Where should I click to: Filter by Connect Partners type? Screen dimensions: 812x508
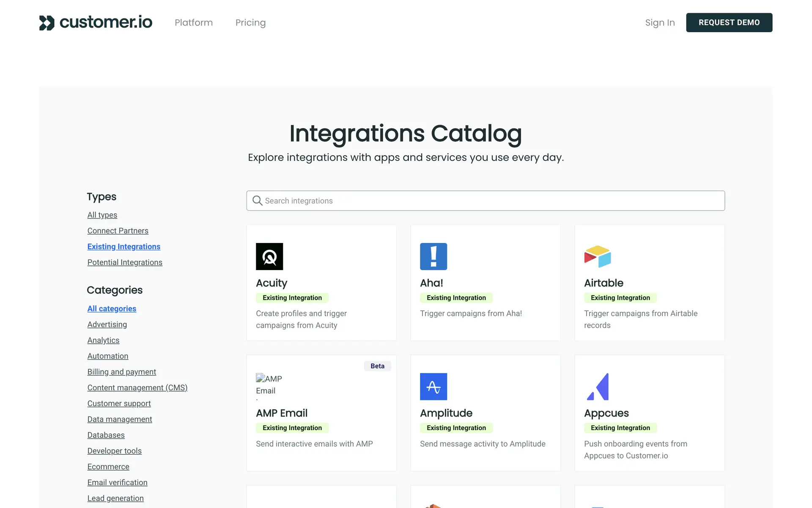click(118, 231)
